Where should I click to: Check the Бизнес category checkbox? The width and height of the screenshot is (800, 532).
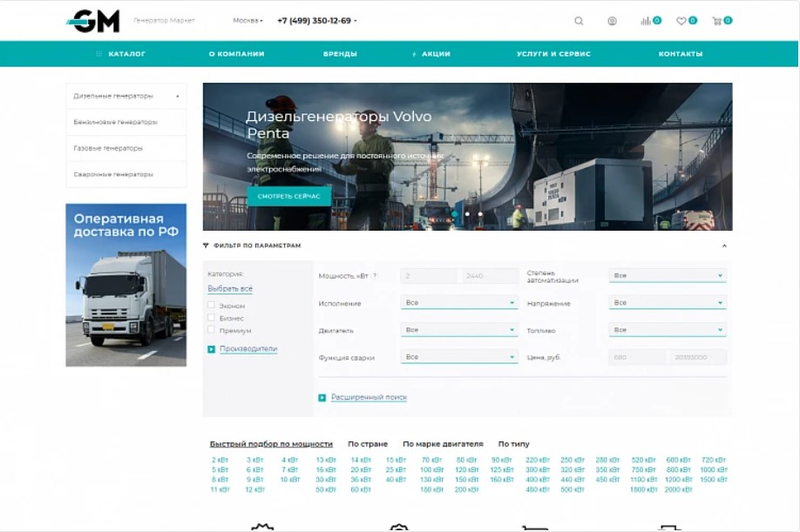(211, 318)
